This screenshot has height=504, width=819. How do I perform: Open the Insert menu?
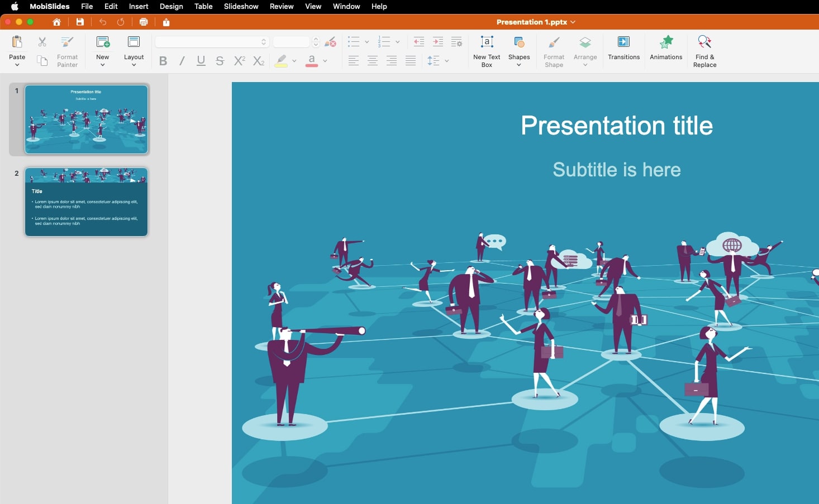click(139, 6)
